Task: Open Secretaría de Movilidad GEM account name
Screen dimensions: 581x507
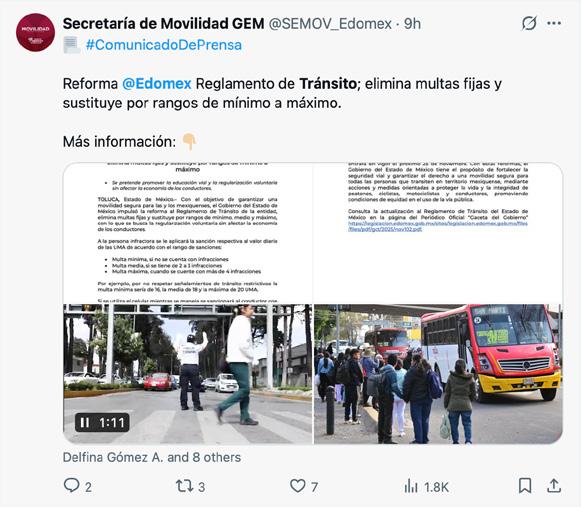Action: tap(163, 24)
